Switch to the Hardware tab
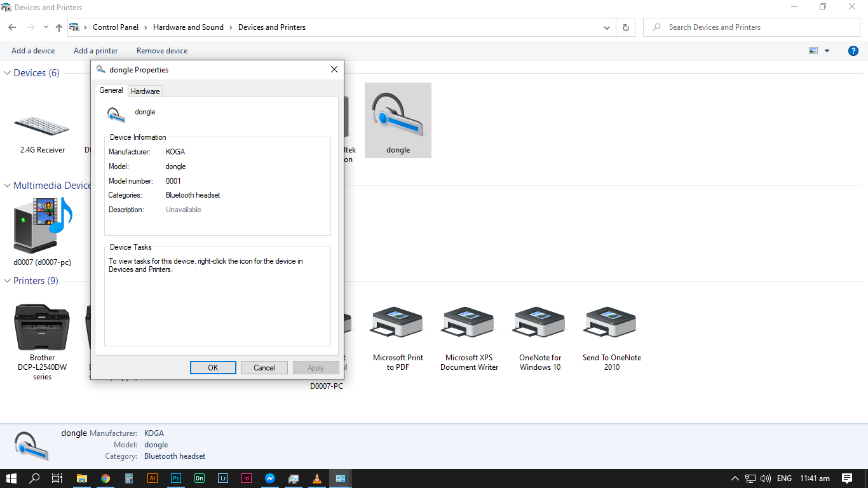The image size is (868, 488). 145,91
